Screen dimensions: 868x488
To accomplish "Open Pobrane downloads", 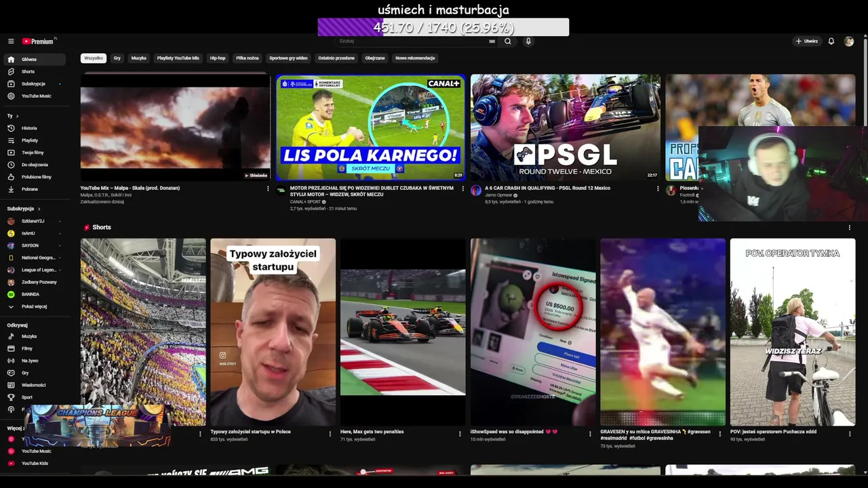I will (36, 189).
